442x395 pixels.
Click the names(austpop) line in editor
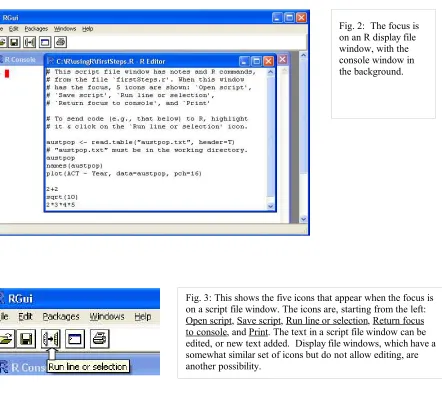click(74, 166)
